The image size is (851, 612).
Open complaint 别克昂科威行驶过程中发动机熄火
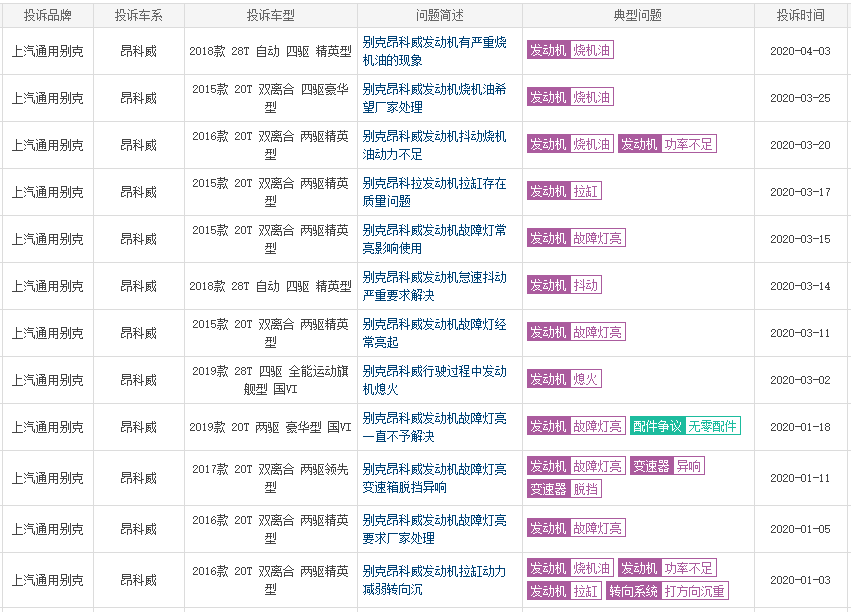(x=434, y=380)
